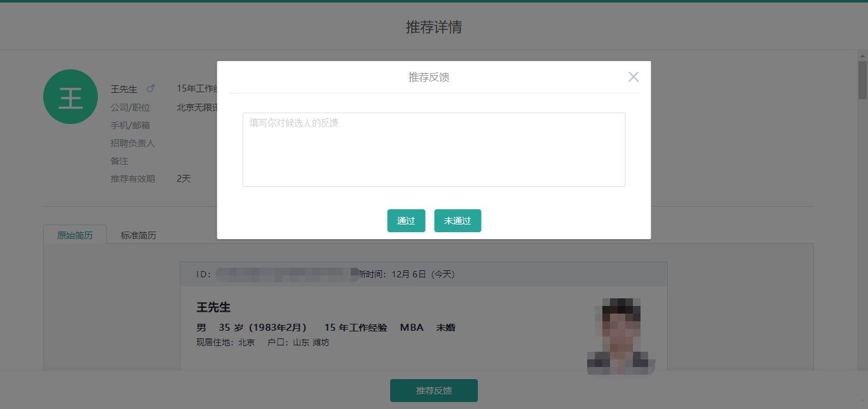Click the bold 王先生 resume heading
The width and height of the screenshot is (868, 409).
214,308
